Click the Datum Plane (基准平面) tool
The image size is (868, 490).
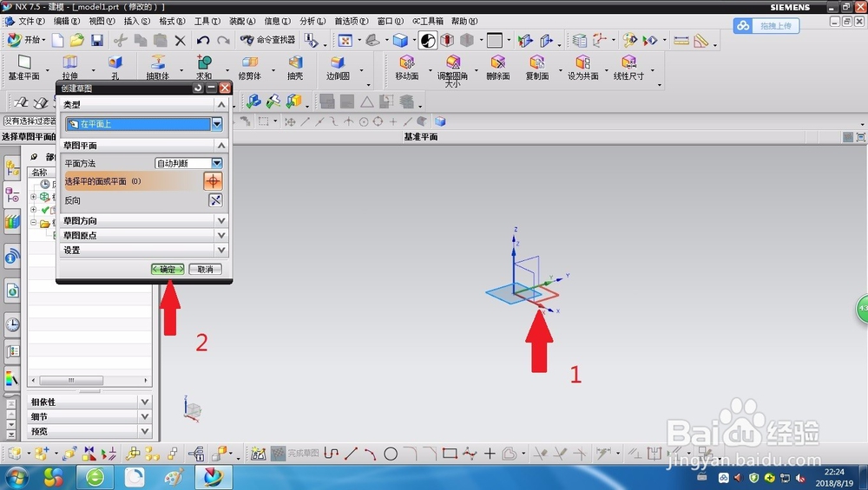pyautogui.click(x=23, y=68)
